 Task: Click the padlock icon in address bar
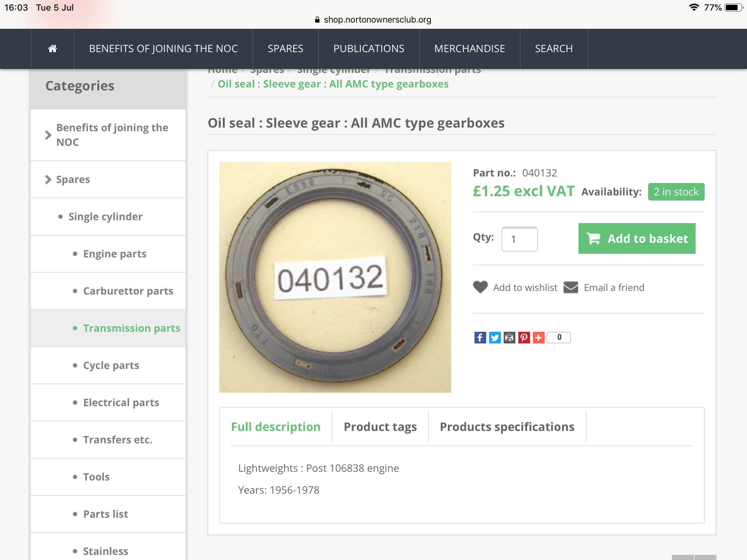click(317, 20)
